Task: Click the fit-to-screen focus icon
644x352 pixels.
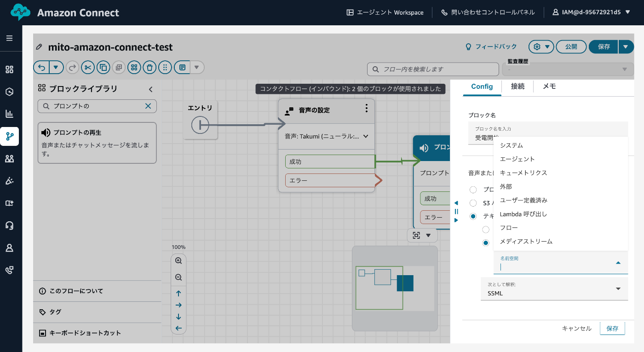Action: coord(416,235)
